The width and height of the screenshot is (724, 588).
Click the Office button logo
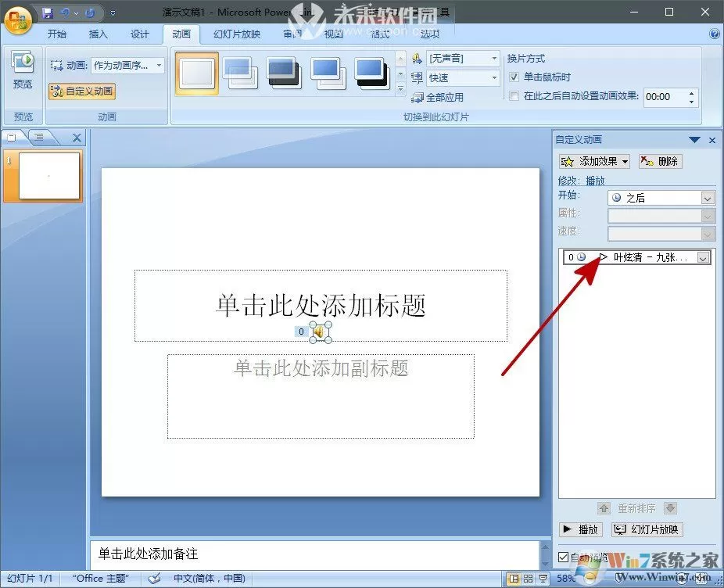pyautogui.click(x=18, y=21)
